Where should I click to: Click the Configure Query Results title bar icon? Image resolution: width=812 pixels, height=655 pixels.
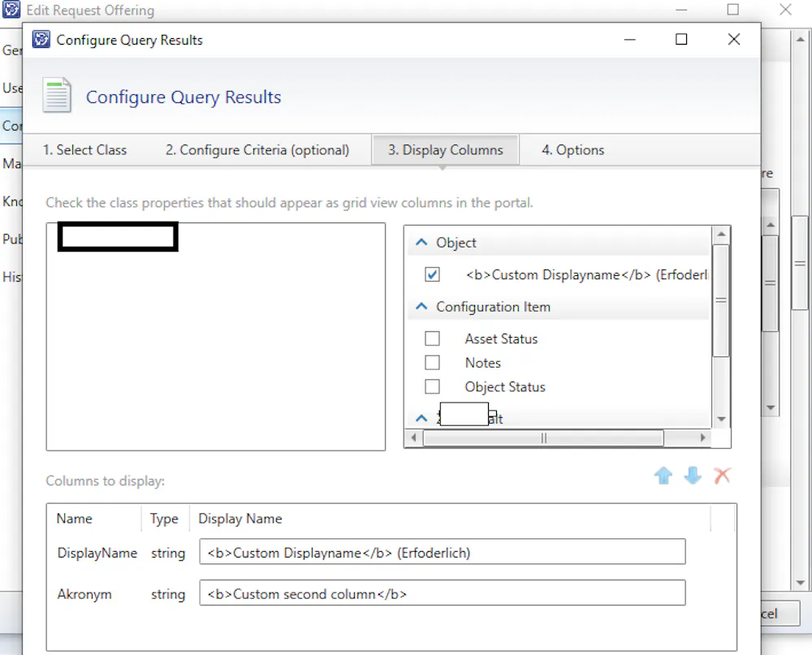[41, 39]
